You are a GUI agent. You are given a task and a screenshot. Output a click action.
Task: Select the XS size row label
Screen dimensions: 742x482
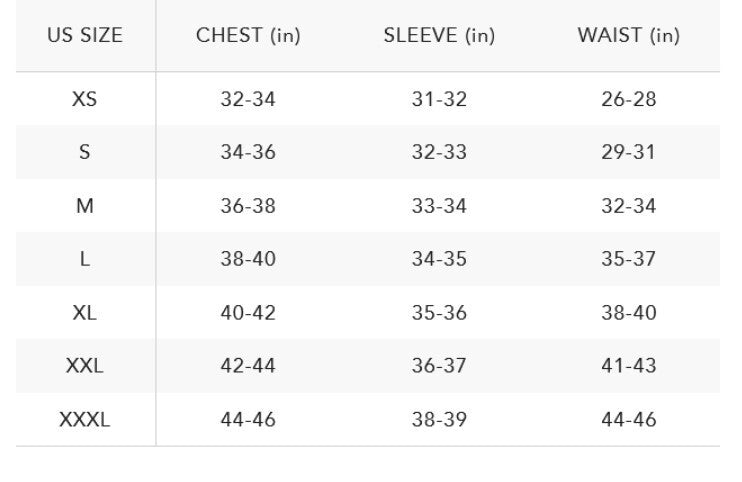pos(85,99)
